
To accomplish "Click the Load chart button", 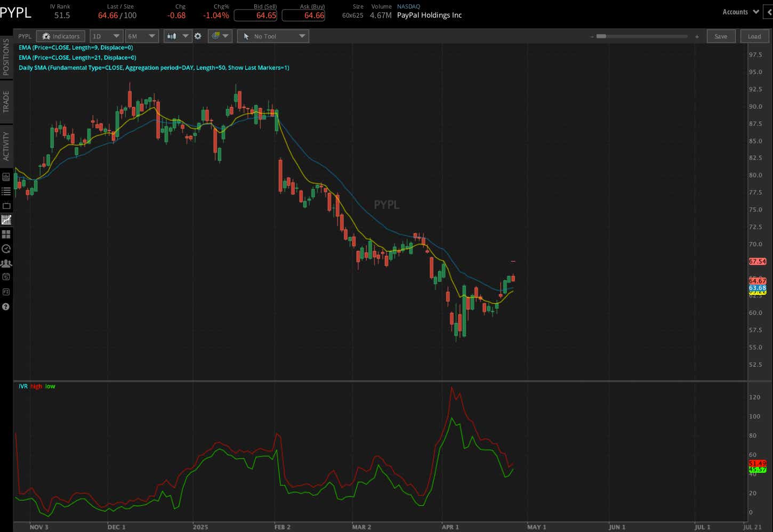I will [754, 36].
